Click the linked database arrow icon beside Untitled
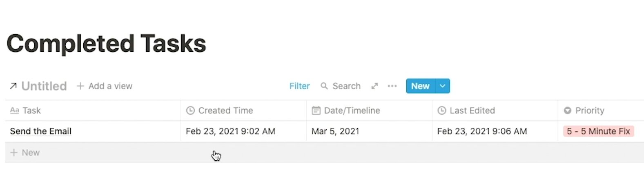 (x=13, y=86)
